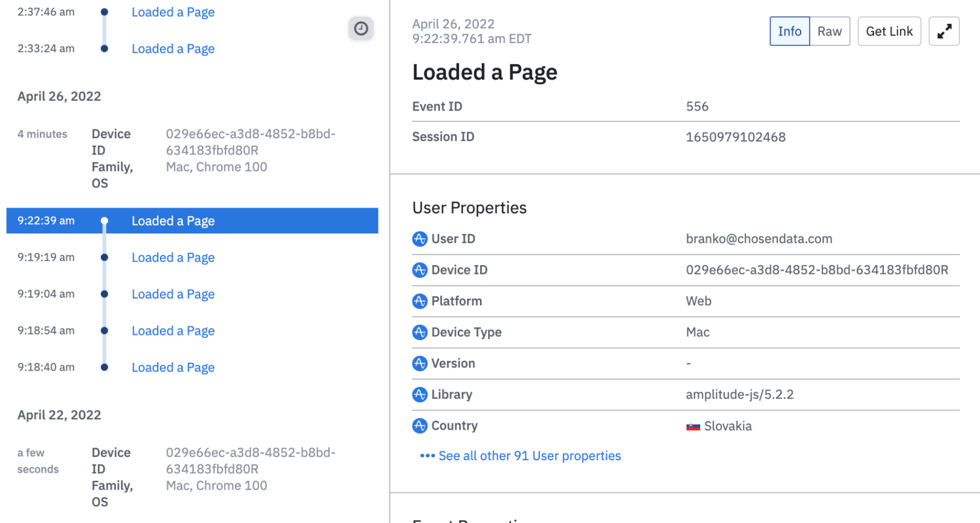Click the 9:22:39.761 am EDT timestamp
Image resolution: width=980 pixels, height=523 pixels.
coord(472,39)
